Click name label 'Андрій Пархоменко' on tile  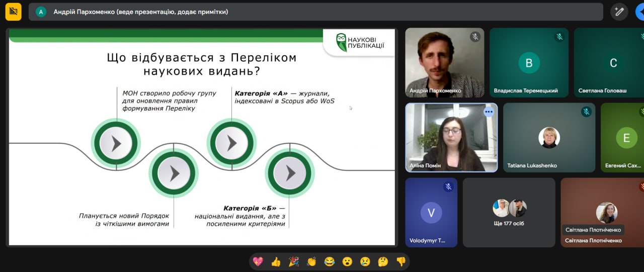point(435,90)
